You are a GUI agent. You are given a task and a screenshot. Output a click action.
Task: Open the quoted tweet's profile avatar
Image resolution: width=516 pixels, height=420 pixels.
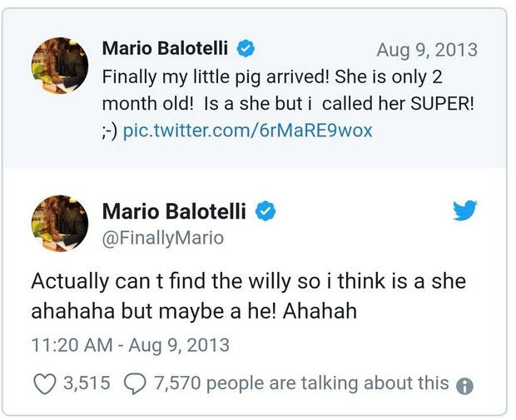click(x=59, y=65)
